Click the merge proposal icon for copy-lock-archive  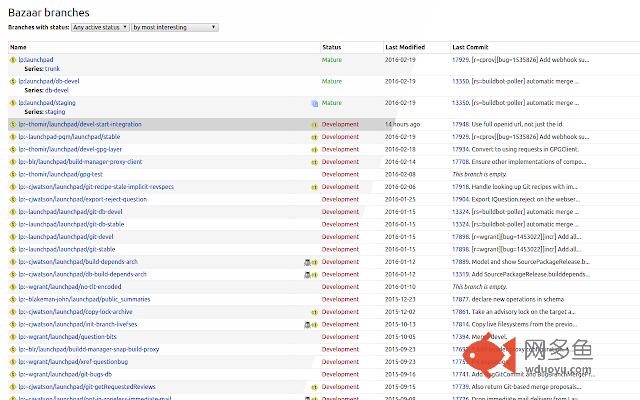click(x=314, y=312)
